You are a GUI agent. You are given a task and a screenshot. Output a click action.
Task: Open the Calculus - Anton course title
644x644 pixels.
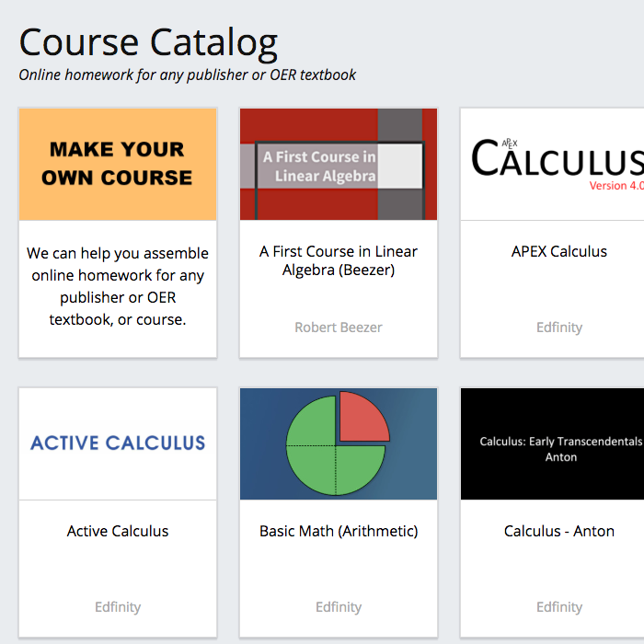559,531
